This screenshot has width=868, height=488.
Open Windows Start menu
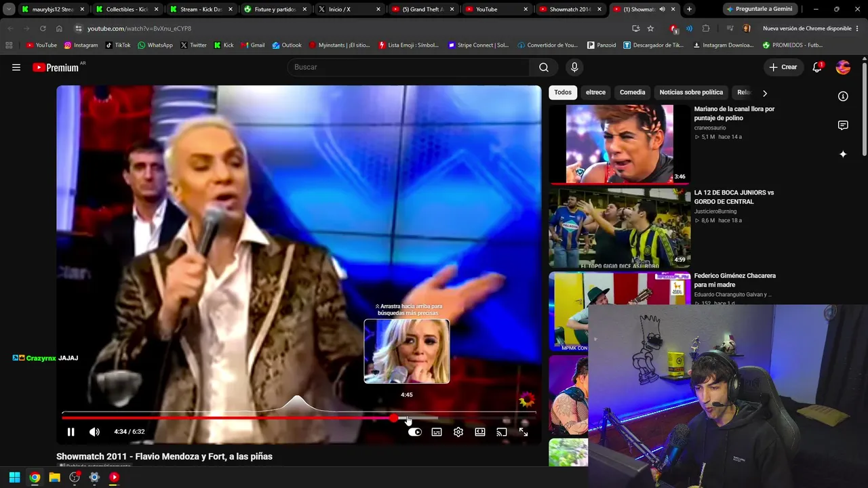click(14, 477)
